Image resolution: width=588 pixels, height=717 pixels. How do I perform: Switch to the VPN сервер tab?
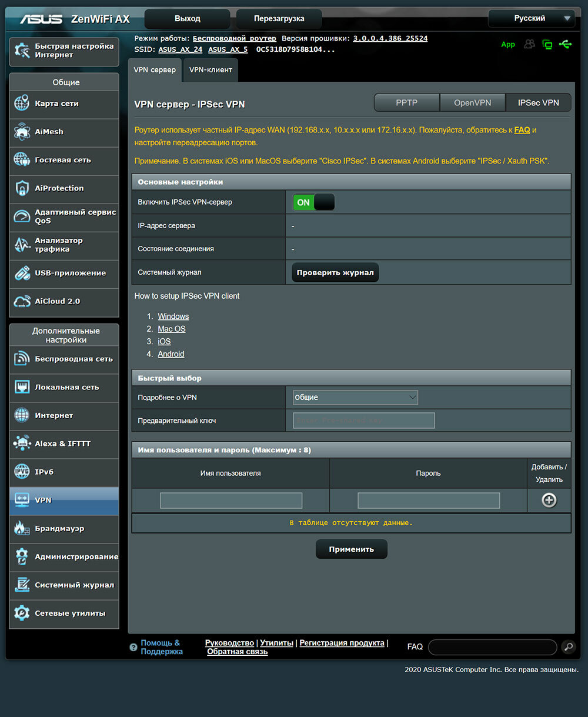(x=155, y=70)
